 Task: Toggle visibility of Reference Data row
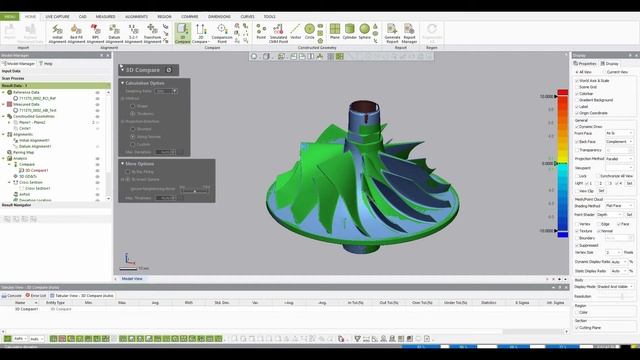coord(98,93)
